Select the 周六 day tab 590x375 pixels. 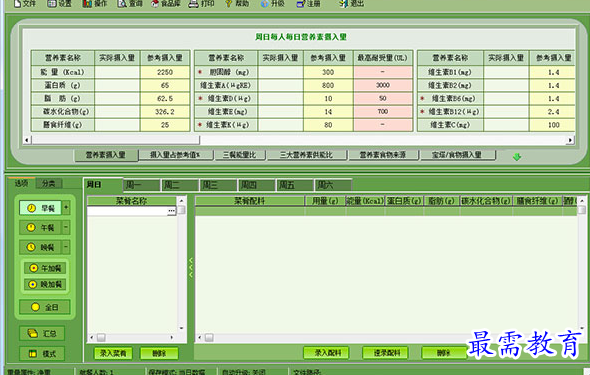333,185
